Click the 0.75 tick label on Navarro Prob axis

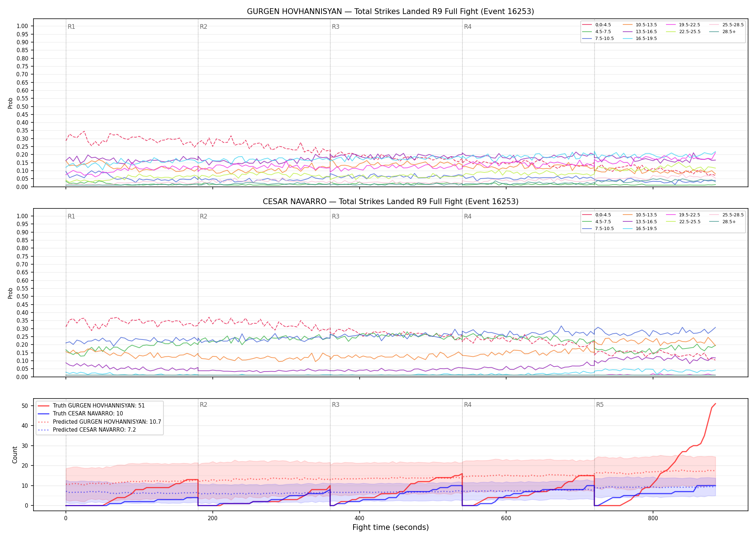pos(22,256)
